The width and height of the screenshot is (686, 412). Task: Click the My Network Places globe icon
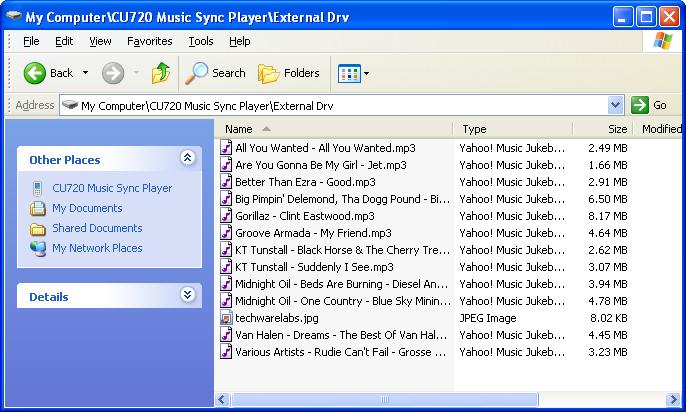tap(38, 248)
